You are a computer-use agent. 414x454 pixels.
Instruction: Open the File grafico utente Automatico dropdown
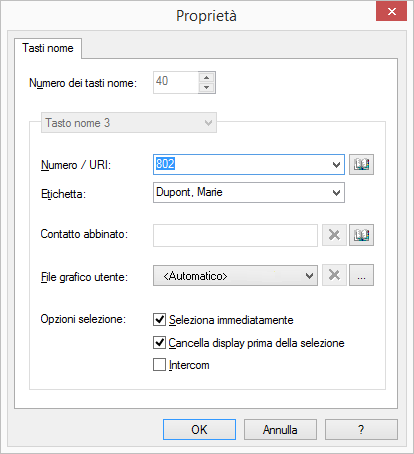235,276
